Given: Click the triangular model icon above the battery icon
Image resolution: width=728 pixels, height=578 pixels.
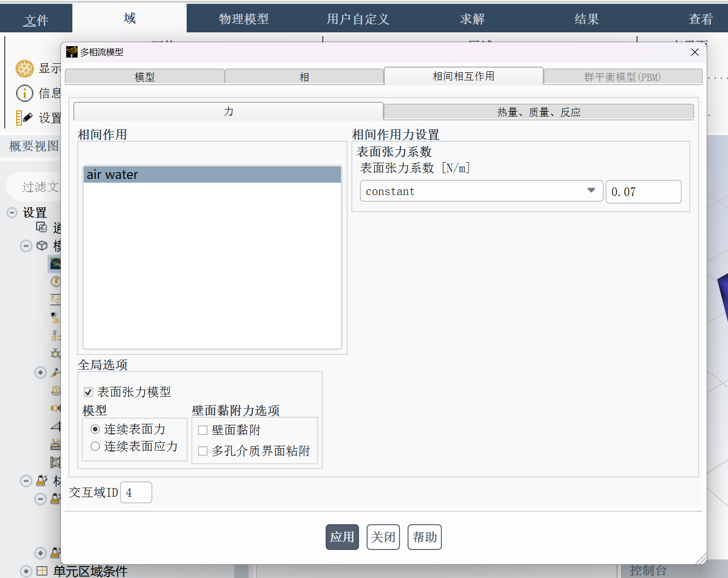Looking at the screenshot, I should click(x=56, y=426).
